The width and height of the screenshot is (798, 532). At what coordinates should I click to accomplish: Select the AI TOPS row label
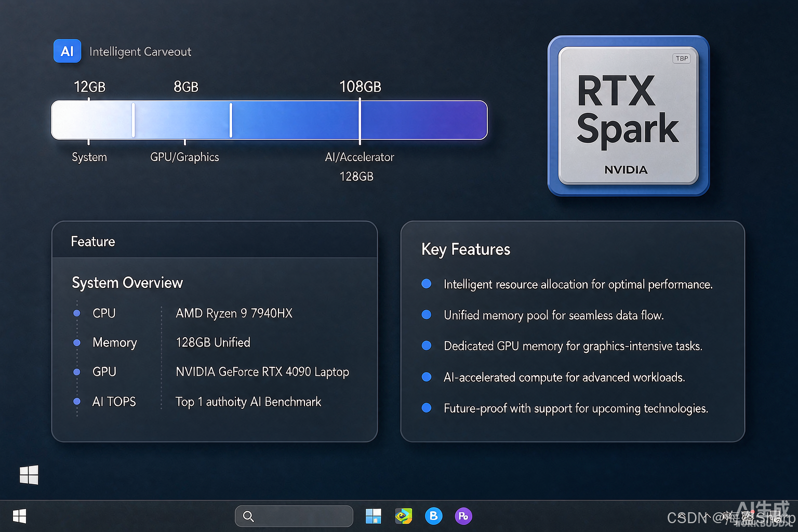tap(114, 402)
